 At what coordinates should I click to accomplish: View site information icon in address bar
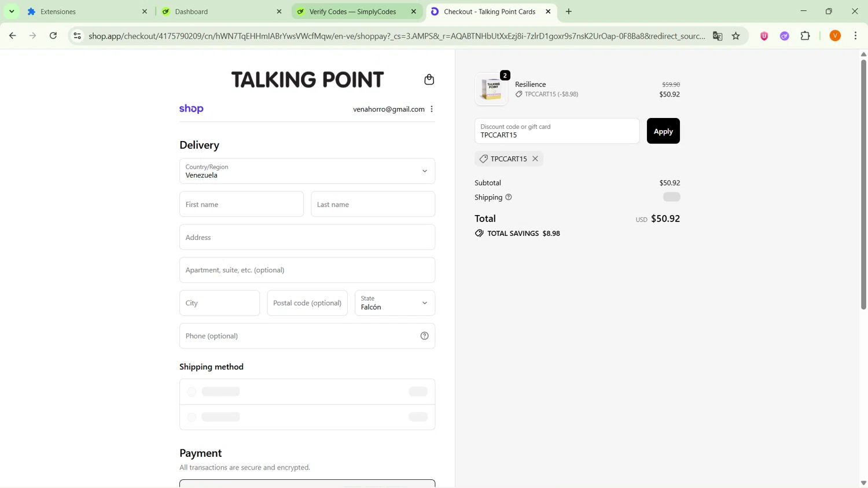tap(77, 36)
